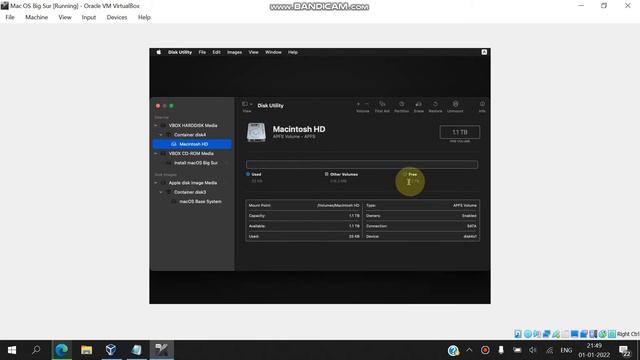This screenshot has height=360, width=640.
Task: Click VirtualBox recording status icon
Action: click(x=584, y=334)
